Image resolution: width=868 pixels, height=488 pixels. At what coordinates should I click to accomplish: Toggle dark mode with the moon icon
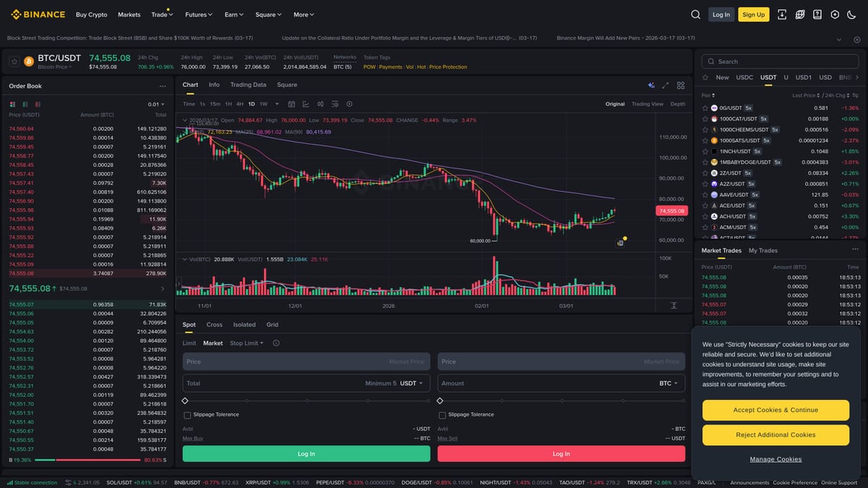tap(851, 14)
